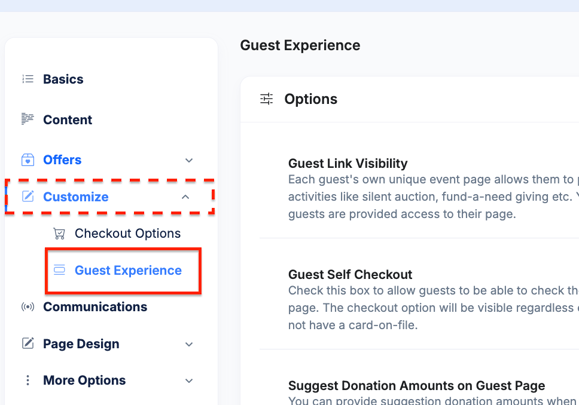Click the More Options three-dot icon
The image size is (579, 405).
click(28, 380)
